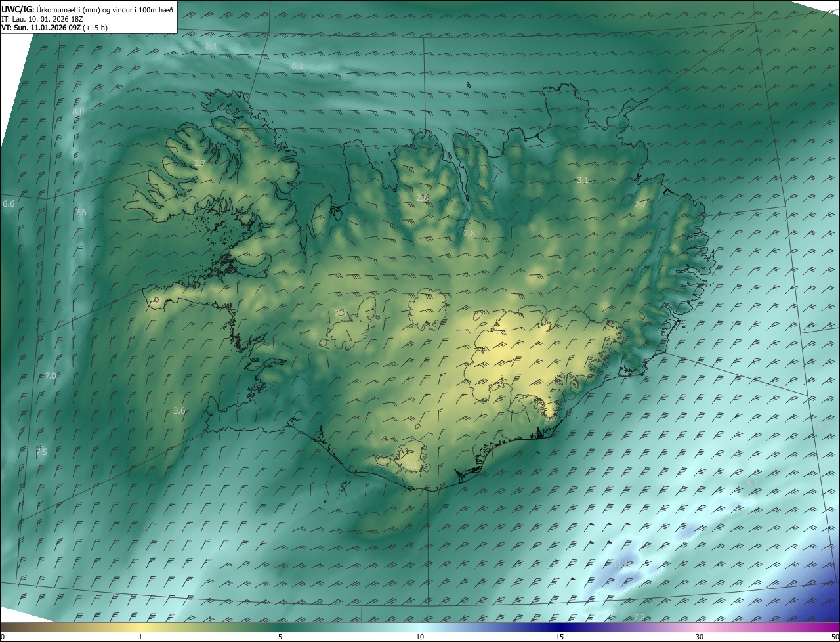Screen dimensions: 840x642
Task: Click the 10 tick on the color scale
Action: coord(420,637)
